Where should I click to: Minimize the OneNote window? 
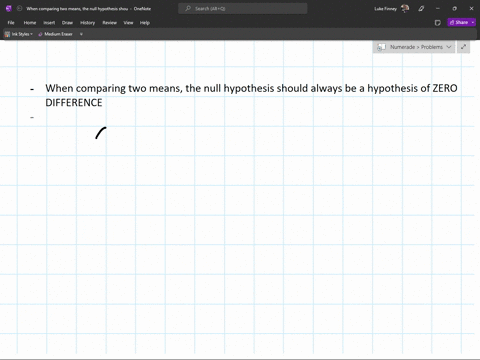(438, 9)
